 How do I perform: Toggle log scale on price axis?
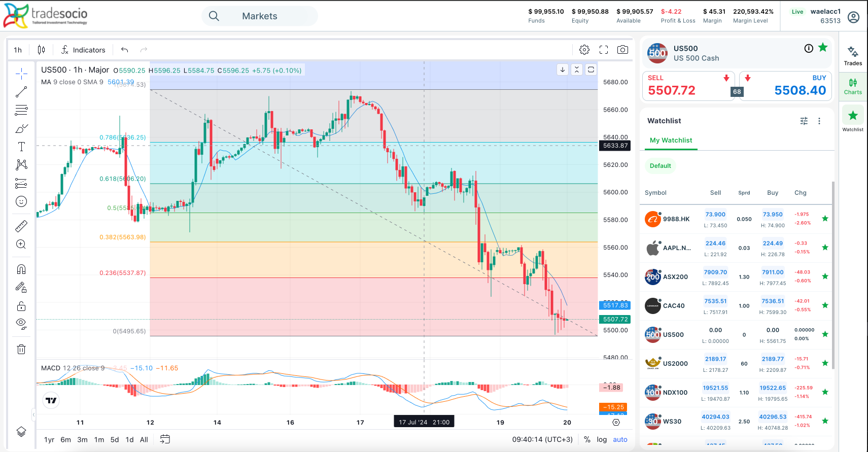point(602,439)
